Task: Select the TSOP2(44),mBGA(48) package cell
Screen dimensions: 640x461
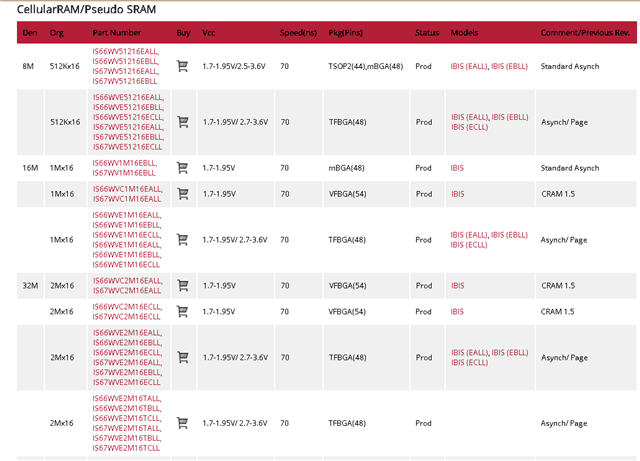Action: point(365,66)
